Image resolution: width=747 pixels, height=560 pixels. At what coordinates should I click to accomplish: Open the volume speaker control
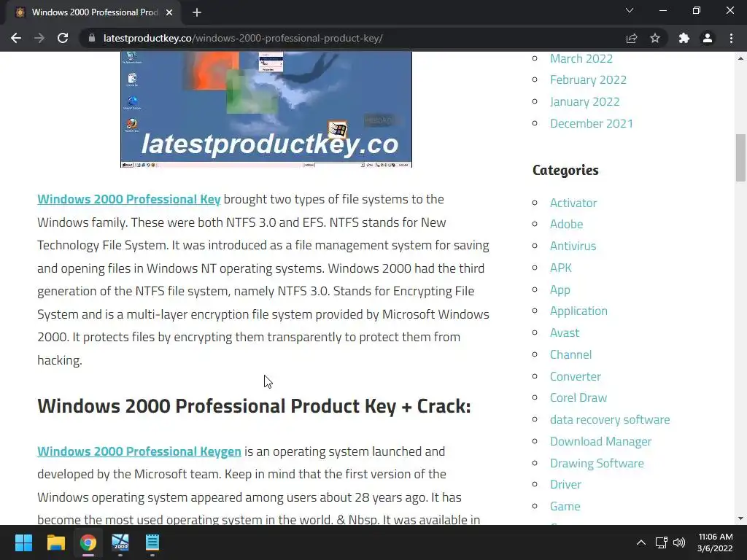679,542
